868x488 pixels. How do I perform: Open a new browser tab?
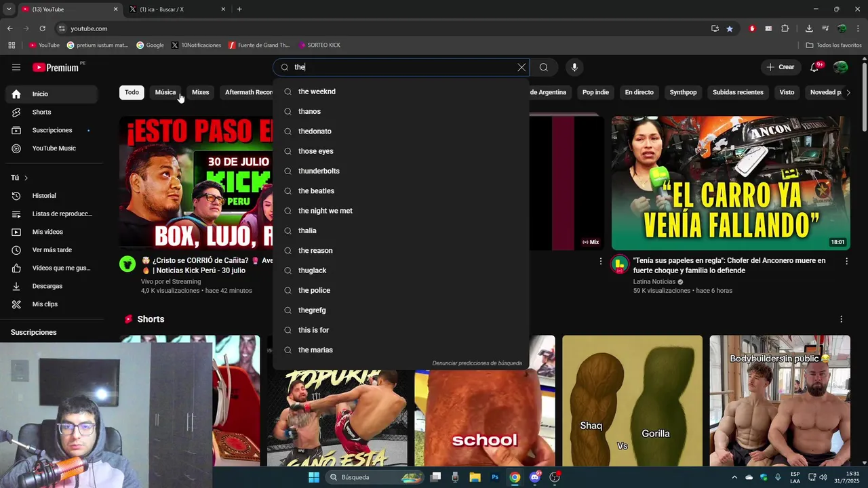239,9
